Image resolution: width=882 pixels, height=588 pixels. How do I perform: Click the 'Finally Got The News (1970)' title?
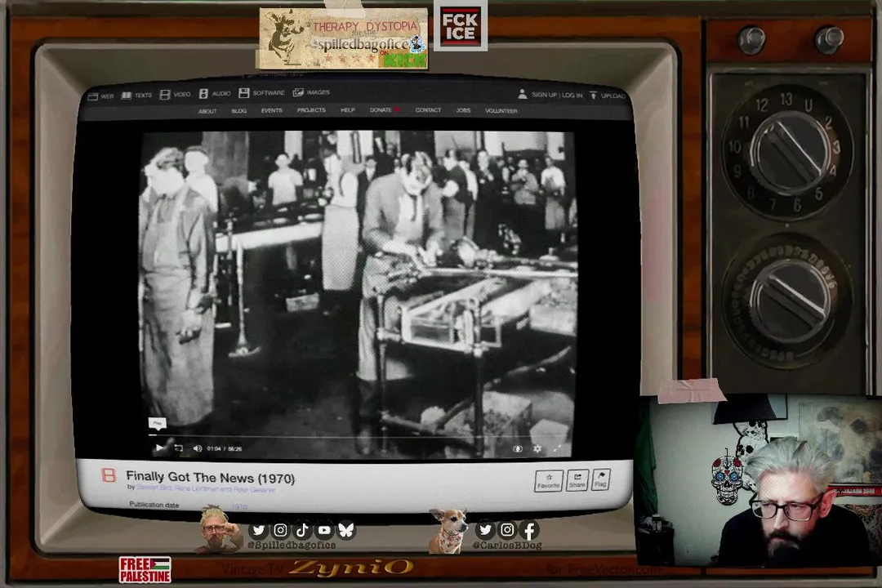click(x=211, y=478)
